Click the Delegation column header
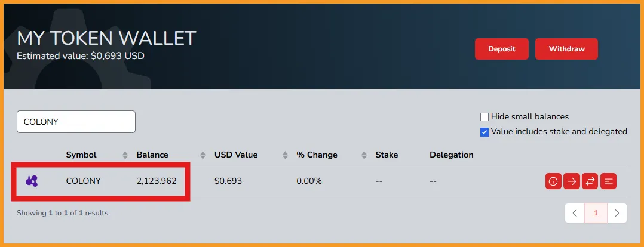Screen dimensions: 644x247 point(452,155)
